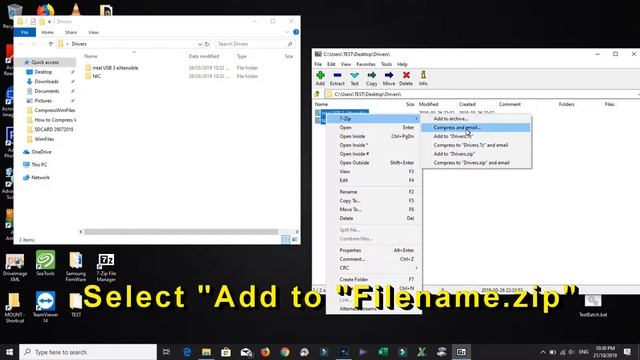Open 7-Zip File Manager desktop shortcut
This screenshot has width=640, height=360.
(x=106, y=267)
